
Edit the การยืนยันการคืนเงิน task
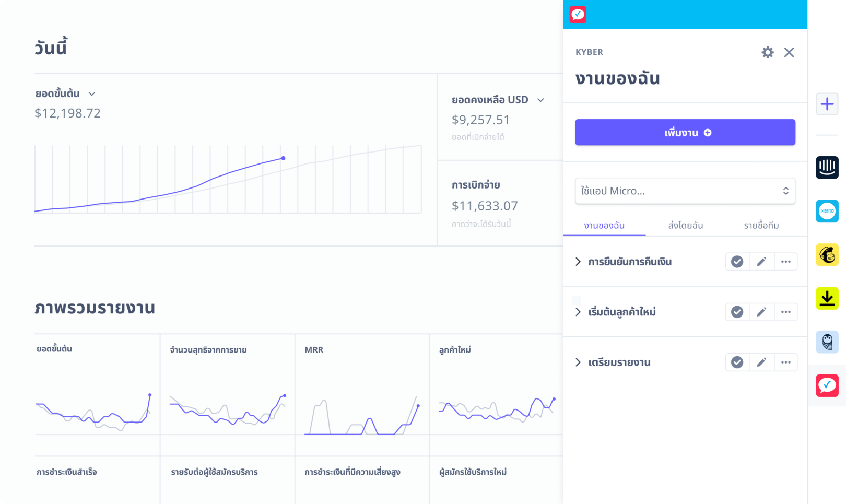click(761, 262)
